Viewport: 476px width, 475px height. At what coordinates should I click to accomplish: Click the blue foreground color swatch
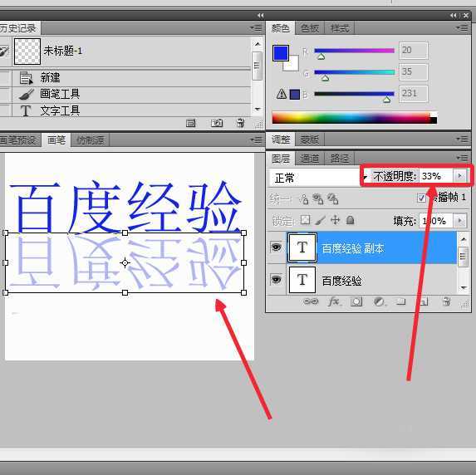pyautogui.click(x=281, y=53)
